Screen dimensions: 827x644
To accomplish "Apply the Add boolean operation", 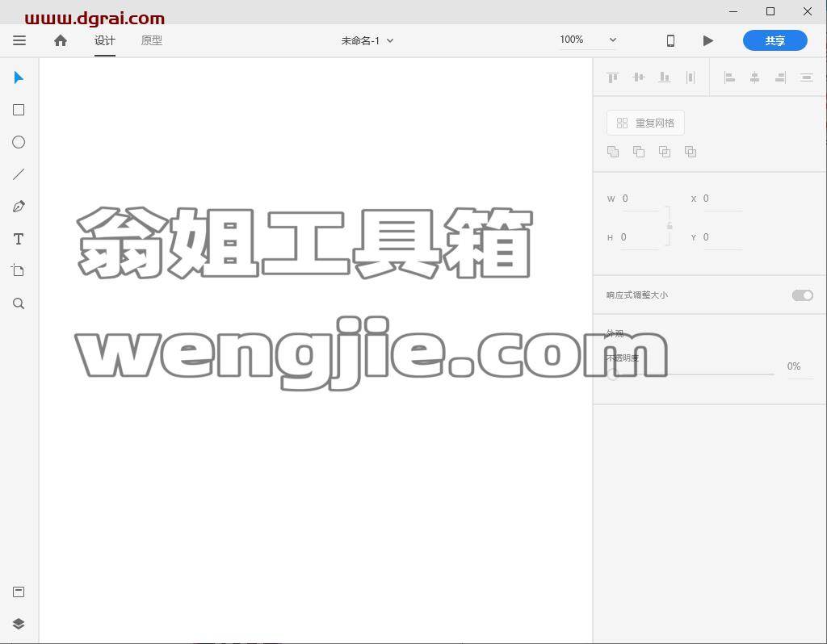I will tap(613, 152).
